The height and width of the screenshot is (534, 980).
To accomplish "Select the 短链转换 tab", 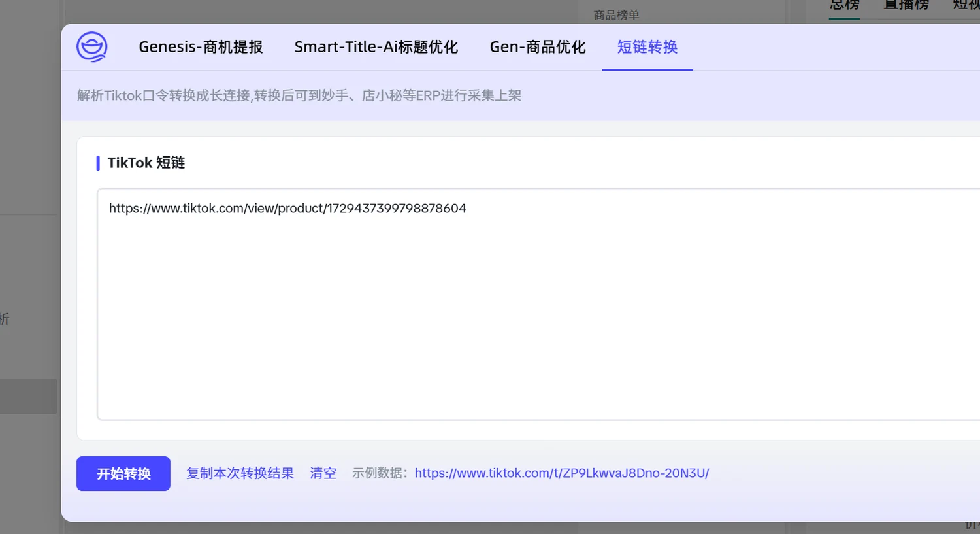I will [647, 47].
